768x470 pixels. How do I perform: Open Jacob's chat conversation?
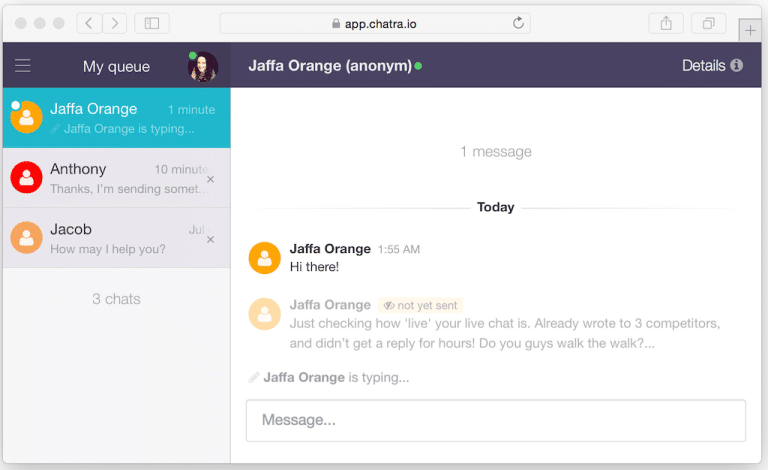(x=117, y=238)
